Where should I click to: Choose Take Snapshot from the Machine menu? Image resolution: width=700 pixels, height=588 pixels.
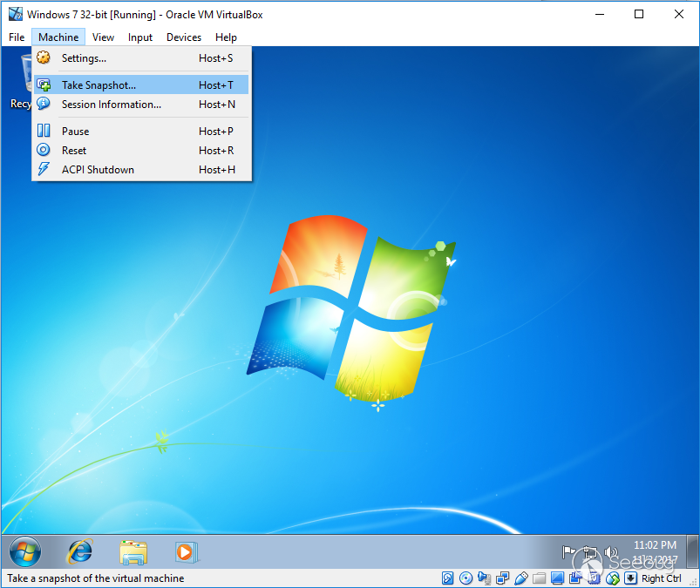coord(99,85)
